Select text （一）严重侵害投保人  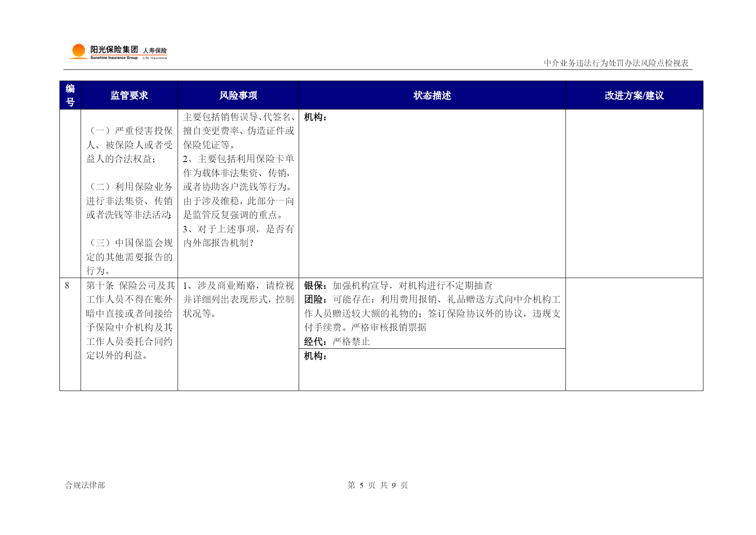(129, 131)
